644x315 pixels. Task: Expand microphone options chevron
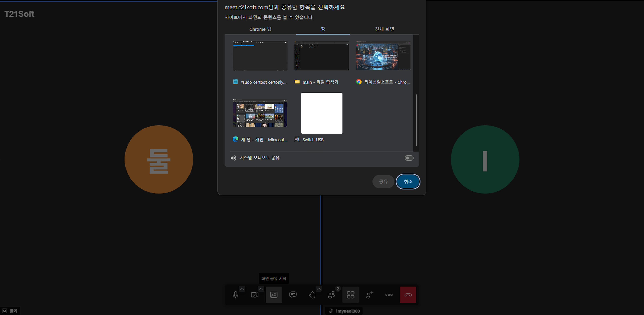click(242, 288)
